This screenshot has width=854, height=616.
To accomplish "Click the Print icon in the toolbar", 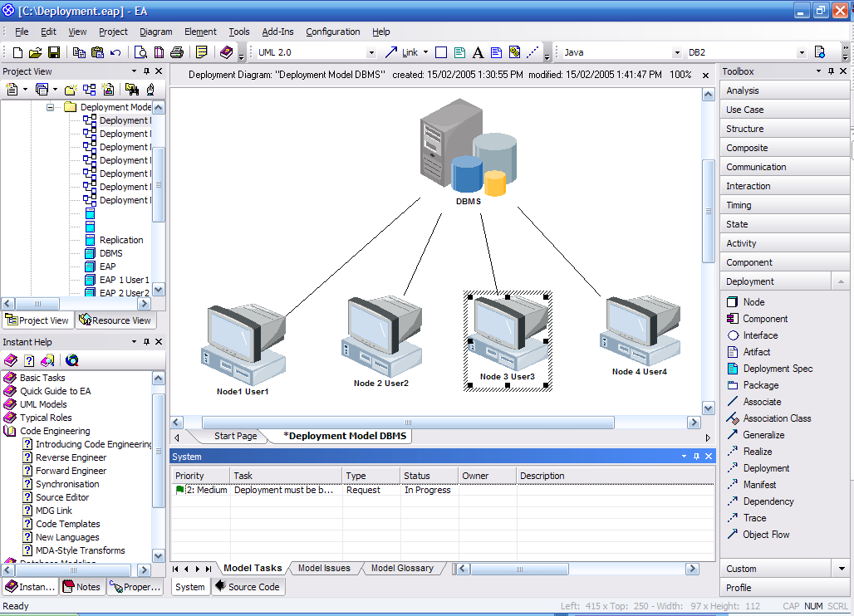I will [x=177, y=52].
